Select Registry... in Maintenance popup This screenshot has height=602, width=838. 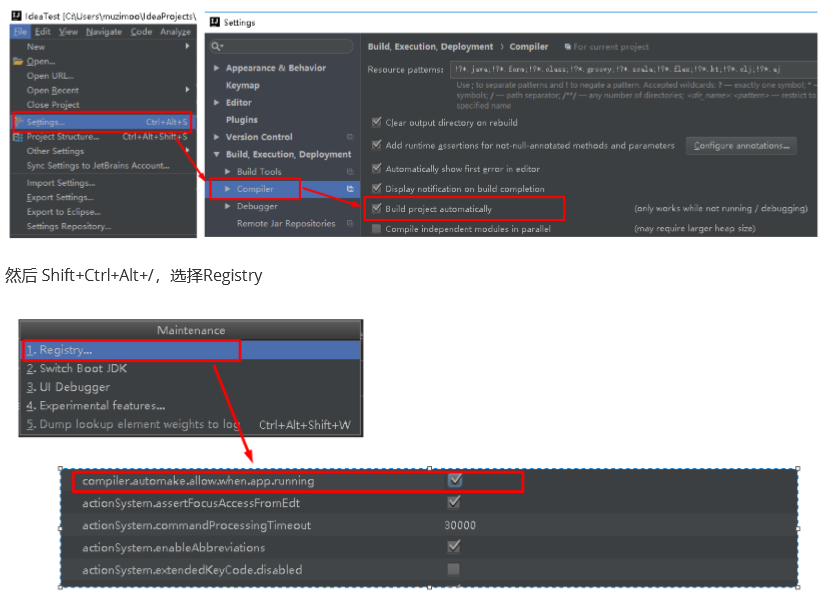pos(191,350)
